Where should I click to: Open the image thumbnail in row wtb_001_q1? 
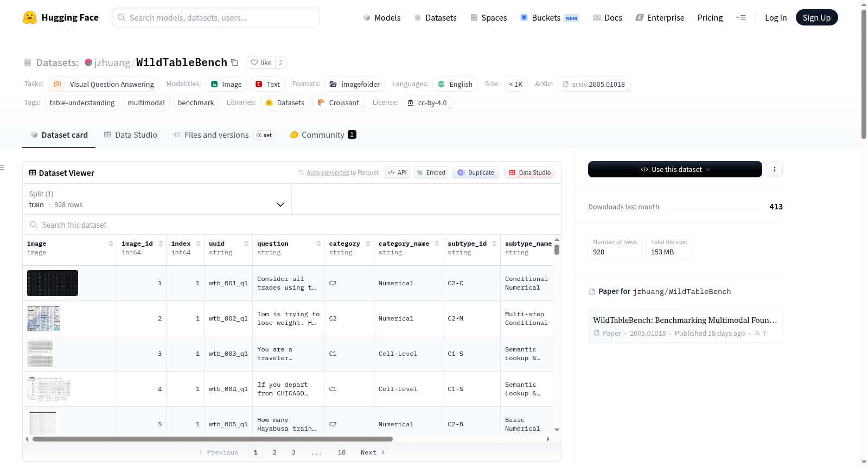click(53, 283)
